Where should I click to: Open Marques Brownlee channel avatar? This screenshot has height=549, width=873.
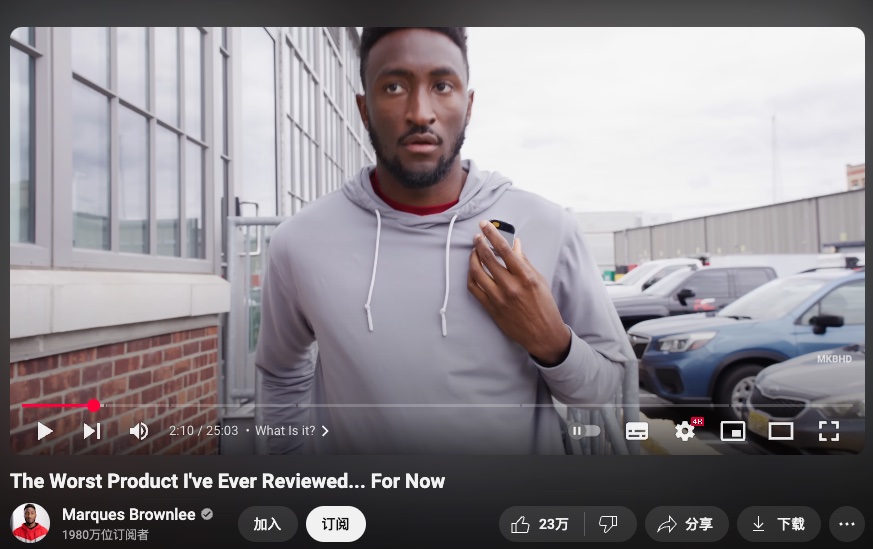pyautogui.click(x=30, y=523)
